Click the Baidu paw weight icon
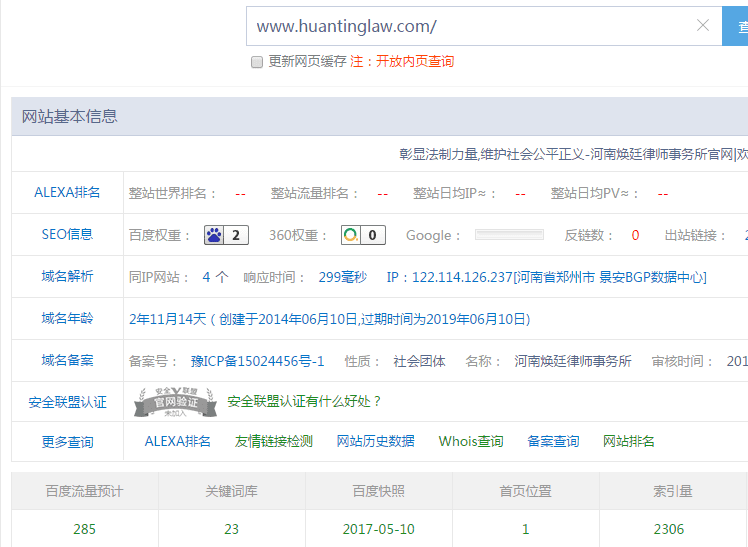 214,235
